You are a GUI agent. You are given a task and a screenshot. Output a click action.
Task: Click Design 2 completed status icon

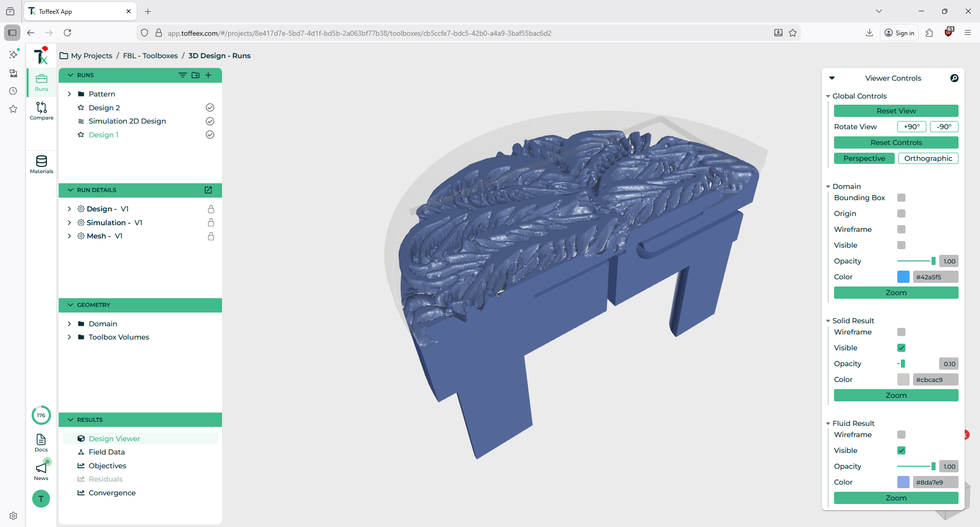210,108
